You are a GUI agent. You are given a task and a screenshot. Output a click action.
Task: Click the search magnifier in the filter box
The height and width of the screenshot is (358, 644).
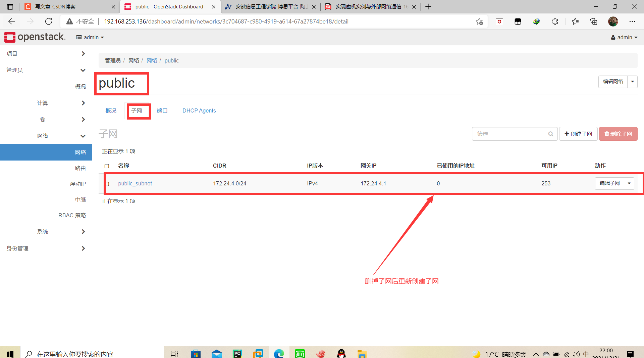pos(551,134)
